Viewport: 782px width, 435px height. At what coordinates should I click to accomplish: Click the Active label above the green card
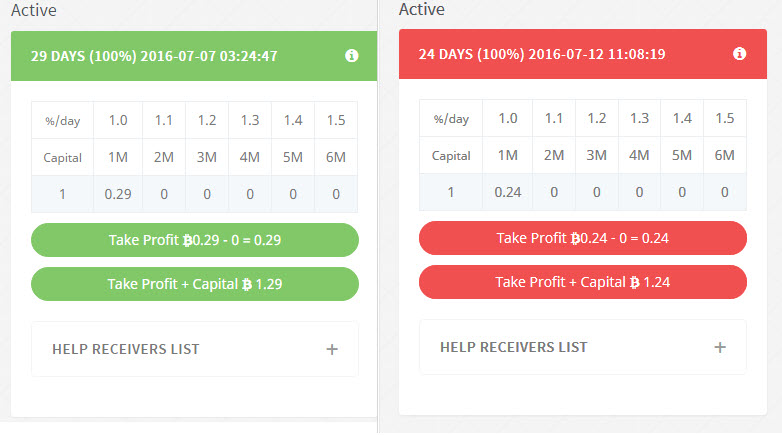pos(33,11)
